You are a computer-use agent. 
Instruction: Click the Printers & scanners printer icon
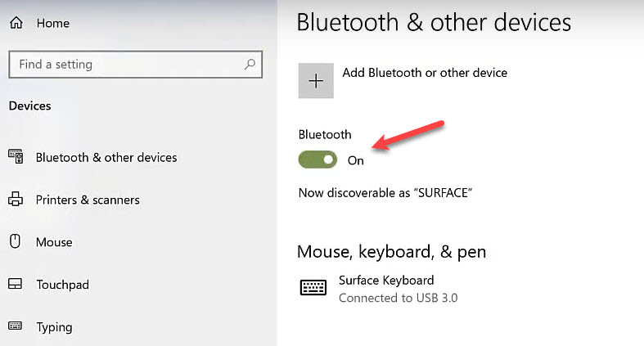[x=16, y=199]
